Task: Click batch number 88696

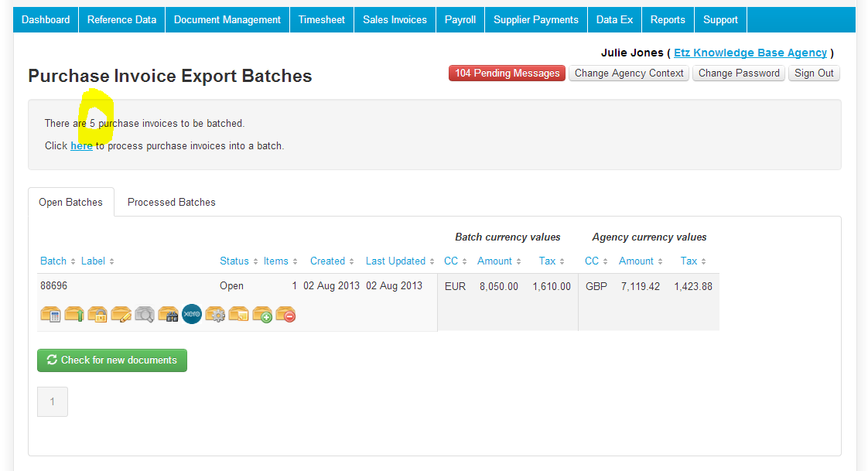Action: [53, 286]
